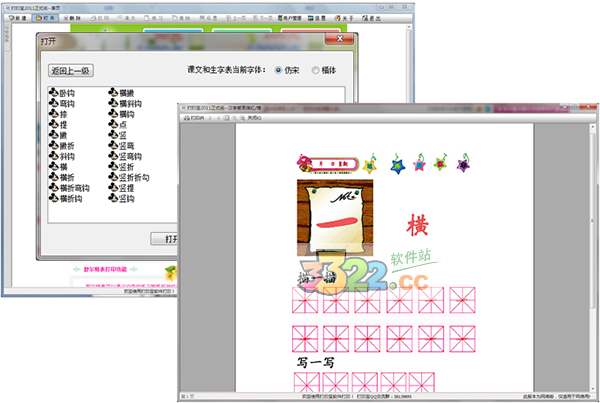Select 点 item in stroke list
This screenshot has height=403, width=600.
tap(117, 125)
